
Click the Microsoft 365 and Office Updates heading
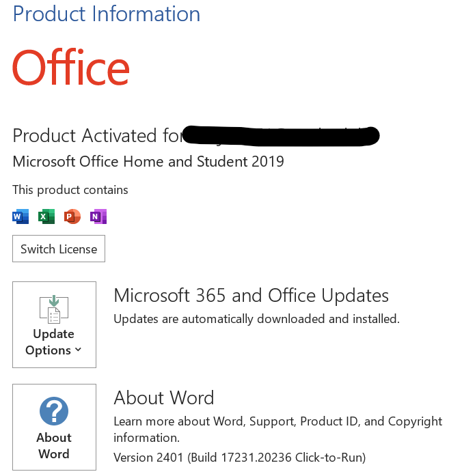tap(251, 296)
